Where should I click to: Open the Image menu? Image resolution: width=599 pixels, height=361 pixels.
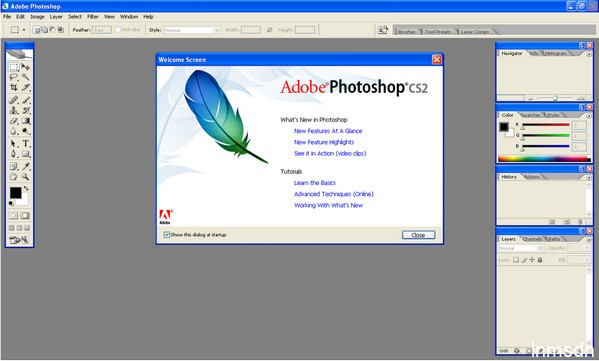tap(37, 17)
